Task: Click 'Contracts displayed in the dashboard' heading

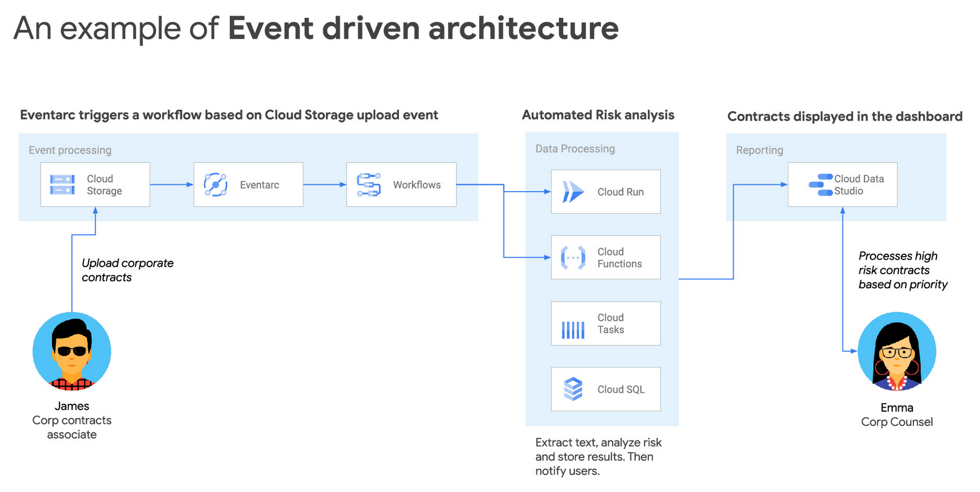Action: click(845, 116)
